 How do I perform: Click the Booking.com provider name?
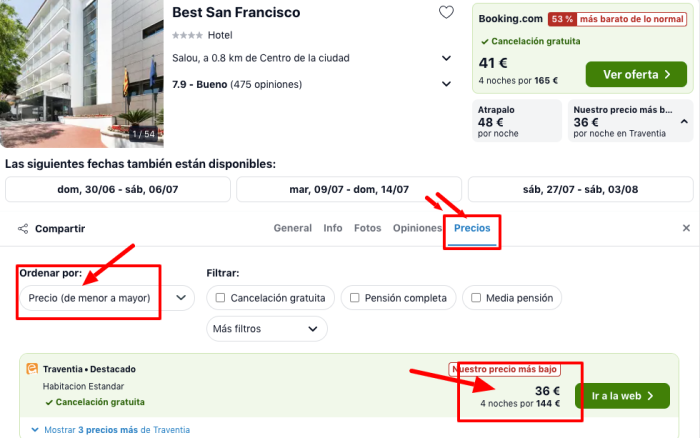click(x=510, y=19)
